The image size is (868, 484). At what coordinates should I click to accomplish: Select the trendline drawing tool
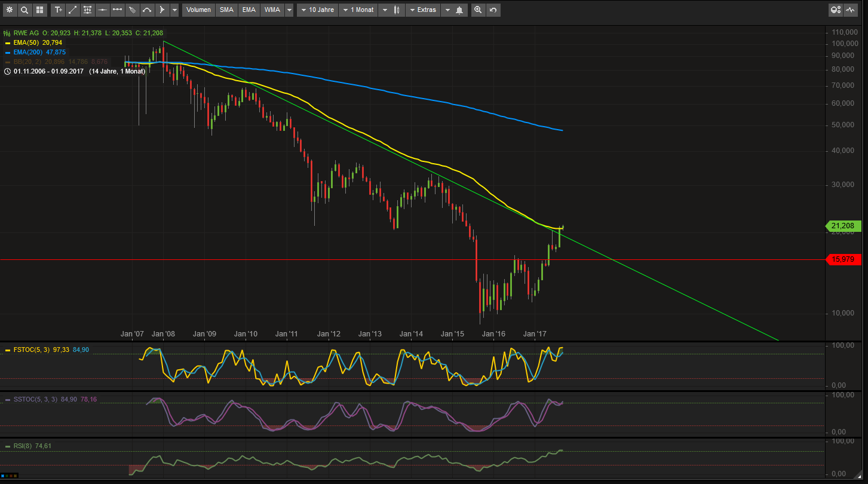[x=72, y=10]
